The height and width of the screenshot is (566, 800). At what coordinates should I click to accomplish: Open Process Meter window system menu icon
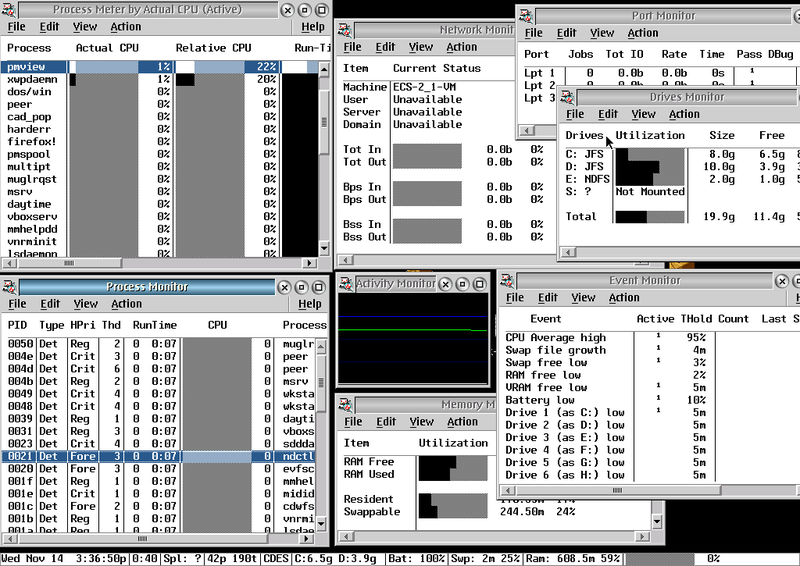coord(9,10)
